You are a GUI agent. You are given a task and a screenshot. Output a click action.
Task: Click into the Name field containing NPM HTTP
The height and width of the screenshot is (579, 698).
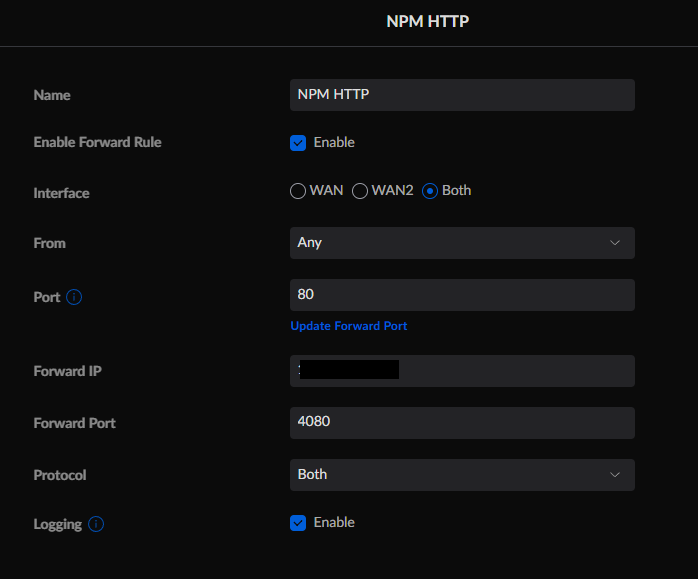(461, 95)
